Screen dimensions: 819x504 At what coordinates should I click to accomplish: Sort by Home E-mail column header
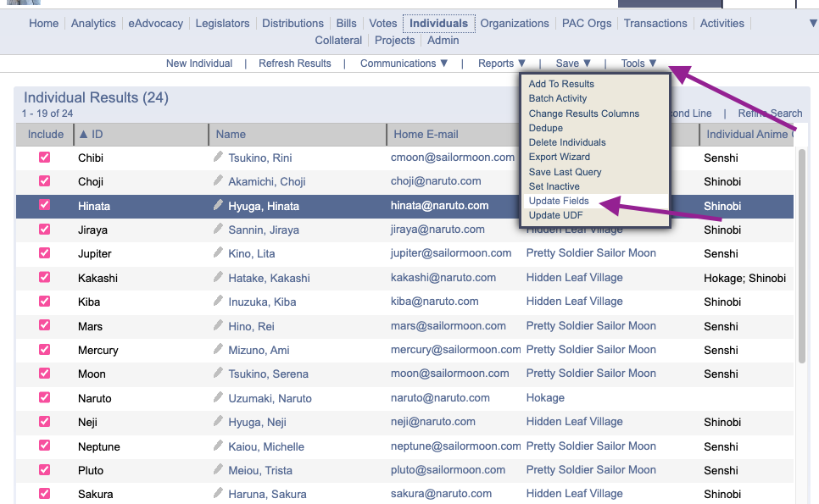coord(426,134)
